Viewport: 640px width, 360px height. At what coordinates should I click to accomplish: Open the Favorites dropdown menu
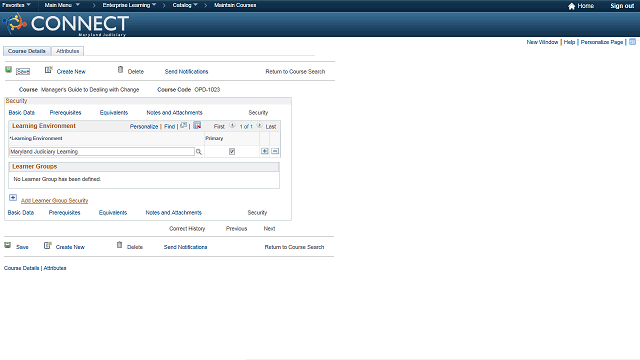point(16,5)
